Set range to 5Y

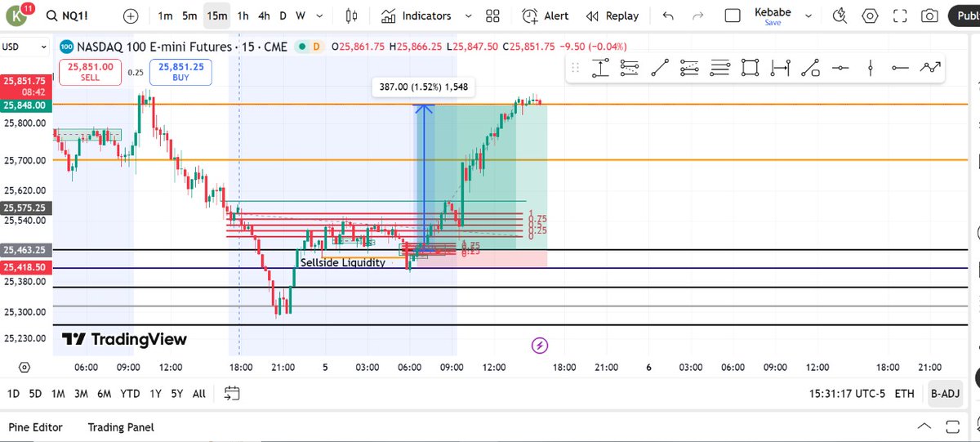click(177, 394)
